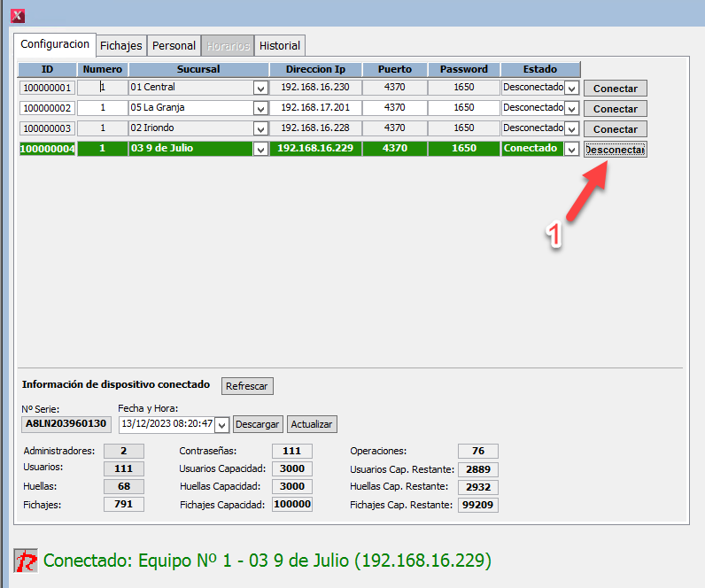Switch to the Fichajes tab
Viewport: 705px width, 588px height.
tap(120, 45)
